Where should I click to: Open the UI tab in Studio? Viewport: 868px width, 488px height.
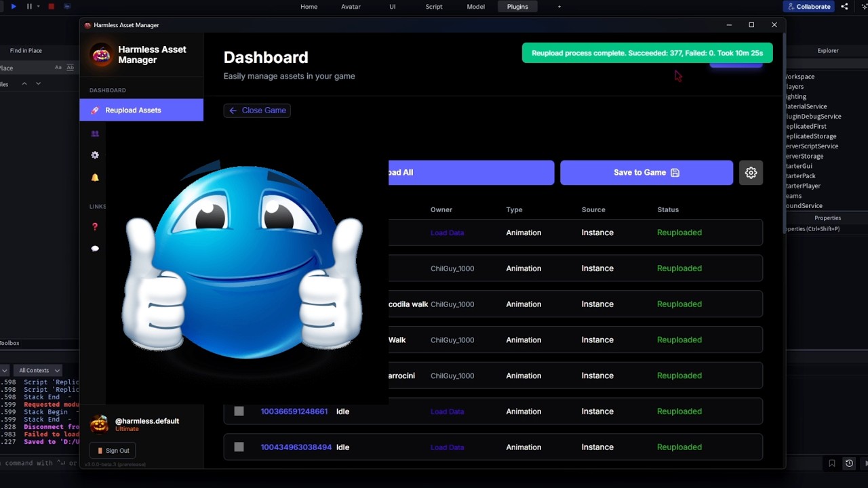coord(393,7)
